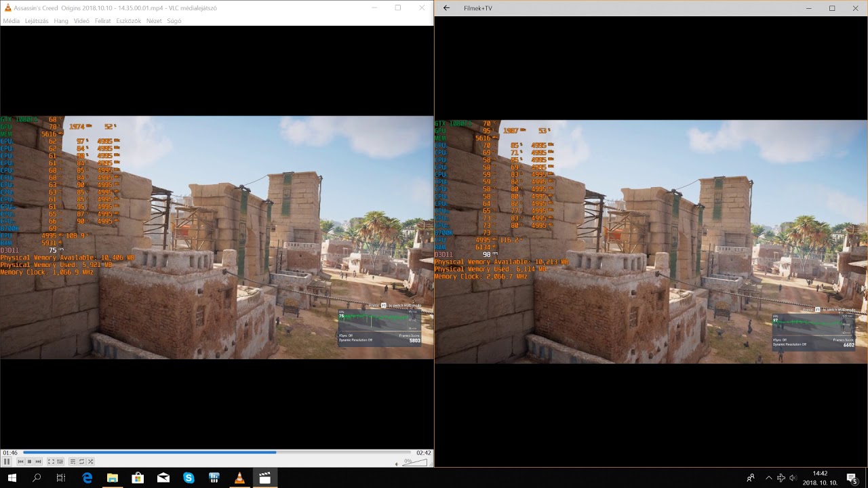Open VLC extended settings (equalizer icon)
Viewport: 868px width, 488px height.
[60, 462]
